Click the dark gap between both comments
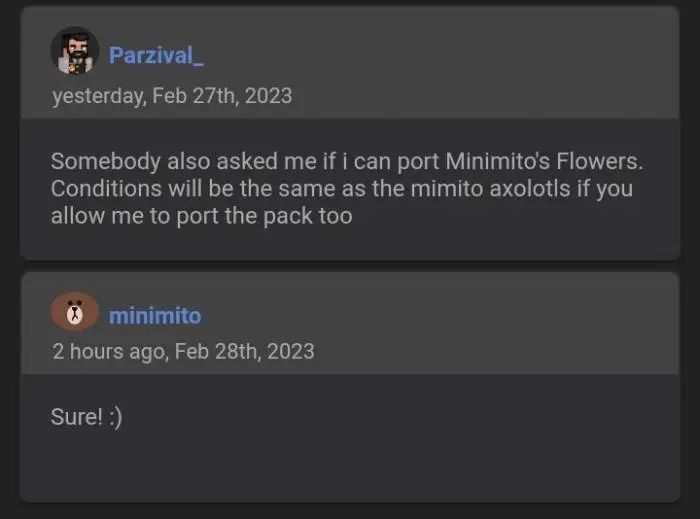 point(350,266)
